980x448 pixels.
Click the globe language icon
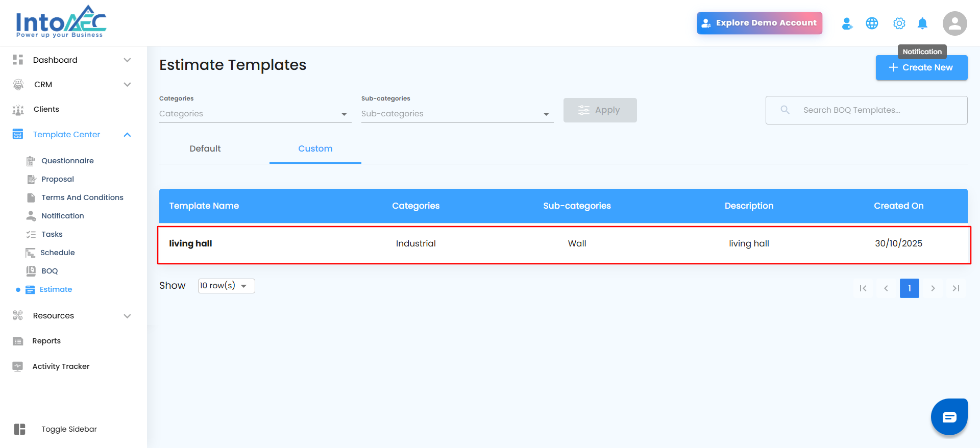tap(872, 23)
